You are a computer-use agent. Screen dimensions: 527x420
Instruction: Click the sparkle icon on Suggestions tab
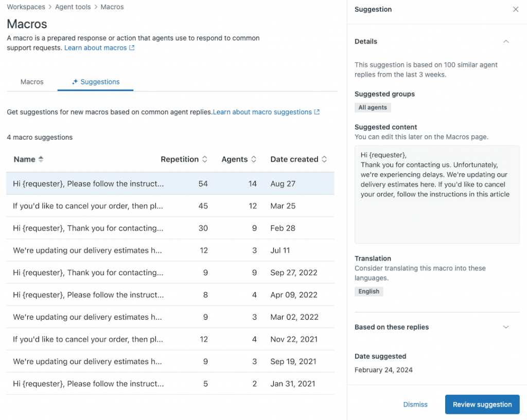click(75, 82)
